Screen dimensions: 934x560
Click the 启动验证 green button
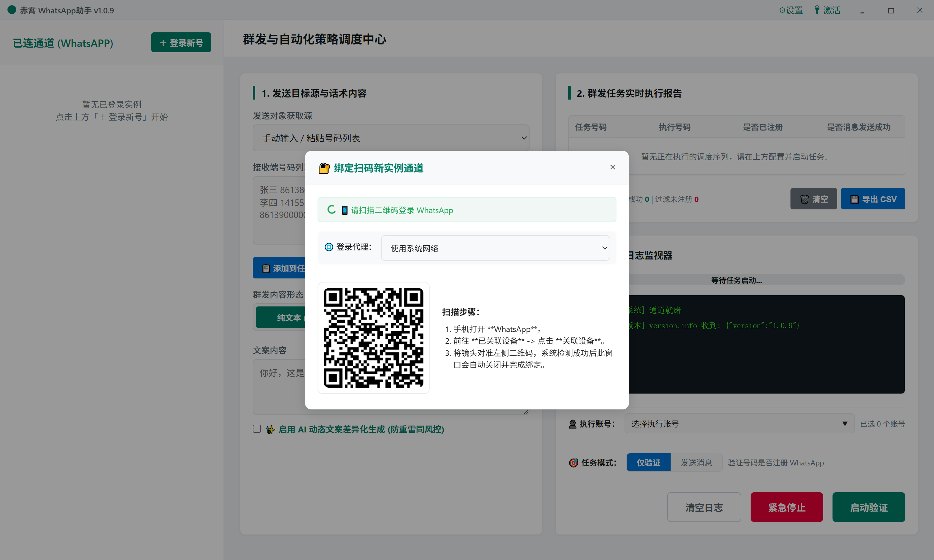(x=869, y=507)
